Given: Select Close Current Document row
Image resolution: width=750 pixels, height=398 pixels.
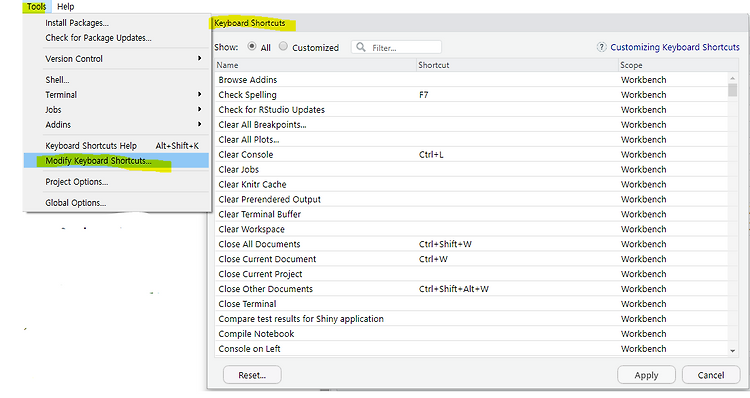Looking at the screenshot, I should click(x=471, y=259).
